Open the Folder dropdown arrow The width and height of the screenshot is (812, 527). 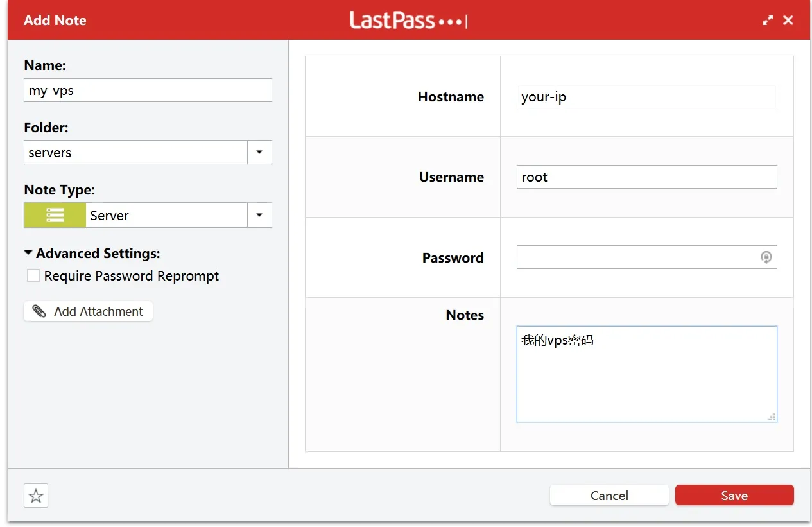point(259,153)
